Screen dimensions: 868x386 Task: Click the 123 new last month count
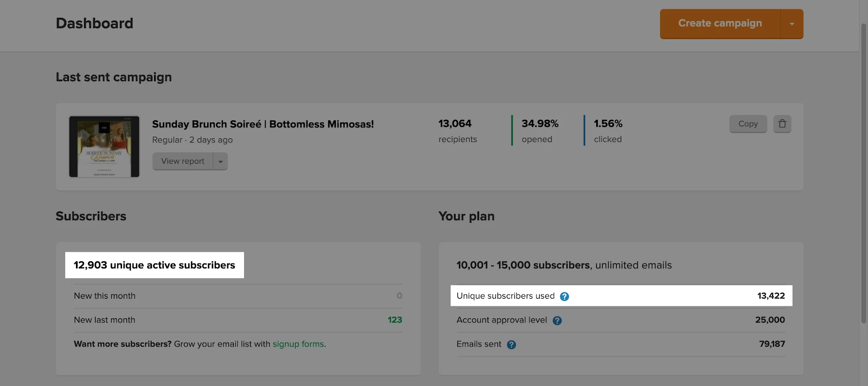tap(394, 320)
